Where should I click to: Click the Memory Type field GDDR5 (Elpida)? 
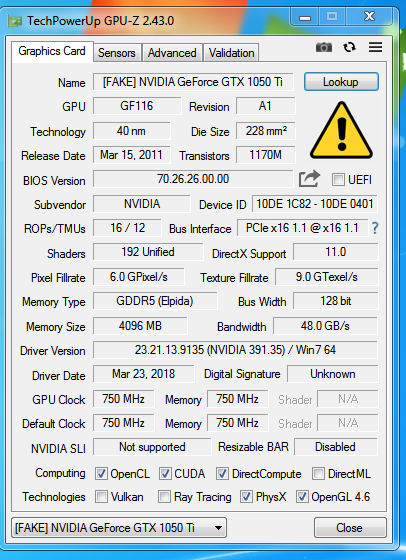point(155,301)
